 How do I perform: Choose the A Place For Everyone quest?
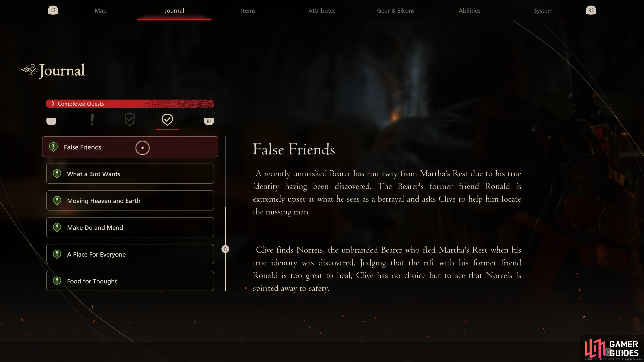130,254
